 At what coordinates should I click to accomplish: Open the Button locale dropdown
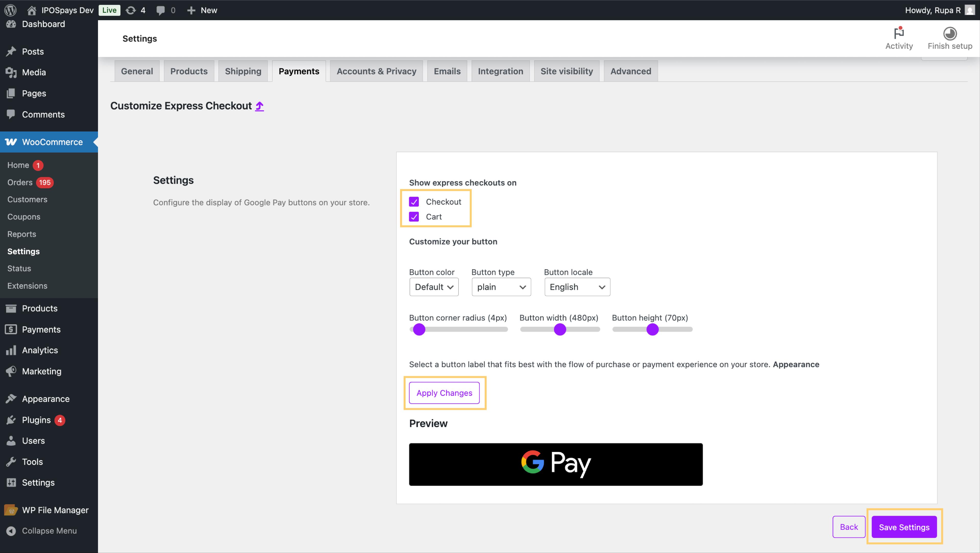point(577,287)
